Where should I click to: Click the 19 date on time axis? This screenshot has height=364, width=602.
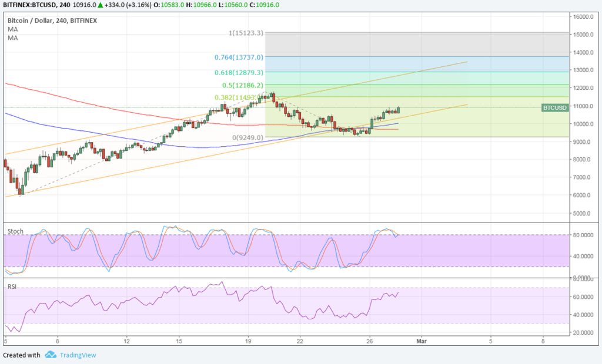[x=248, y=341]
